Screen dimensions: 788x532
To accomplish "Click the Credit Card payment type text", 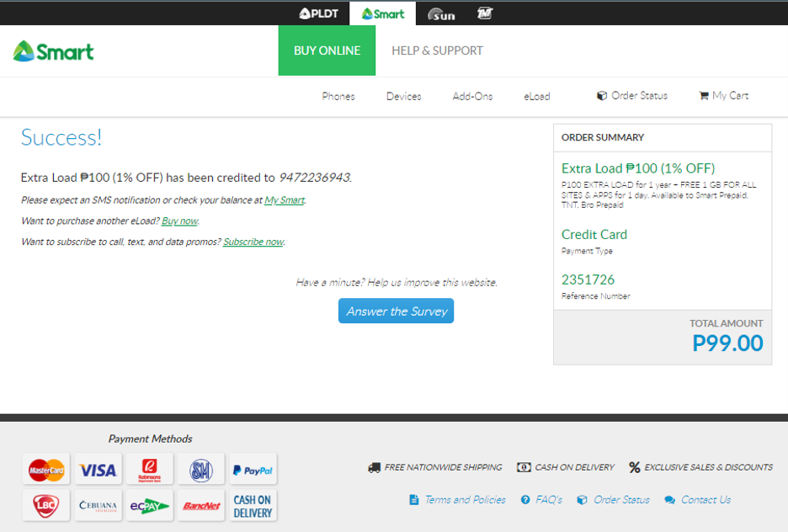I will click(594, 234).
